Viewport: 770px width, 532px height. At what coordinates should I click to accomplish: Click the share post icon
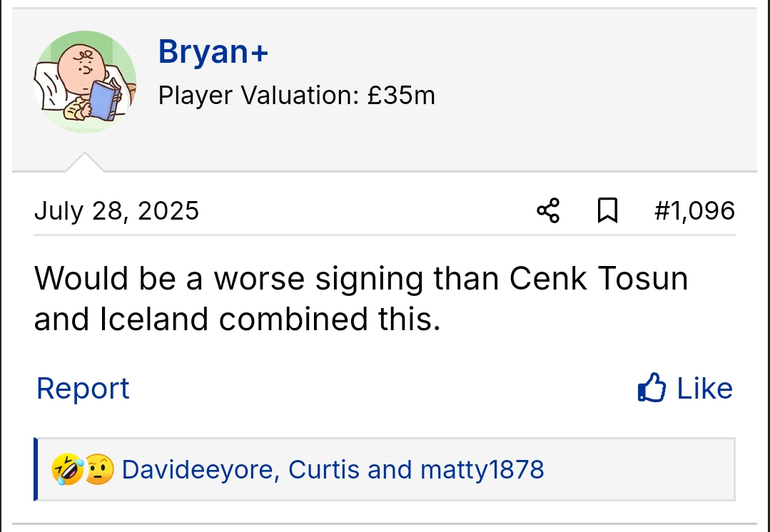548,211
